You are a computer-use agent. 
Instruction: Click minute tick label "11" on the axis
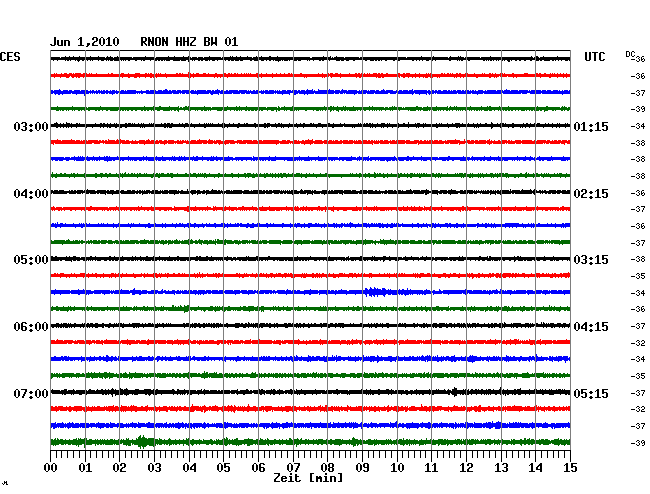coord(432,468)
